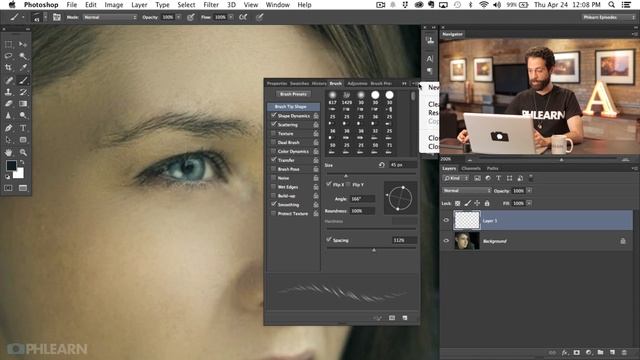Hide Layer 1 visibility eye
The width and height of the screenshot is (640, 360).
(x=446, y=220)
